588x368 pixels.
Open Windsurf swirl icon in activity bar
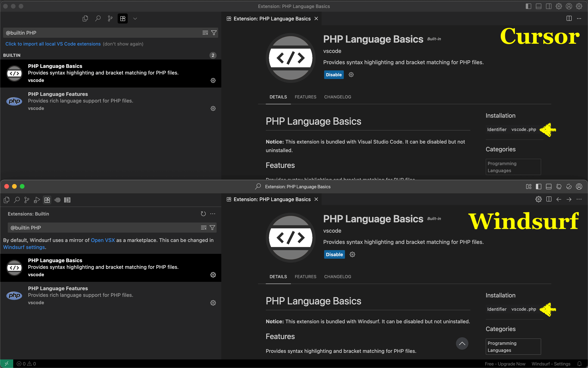point(57,200)
